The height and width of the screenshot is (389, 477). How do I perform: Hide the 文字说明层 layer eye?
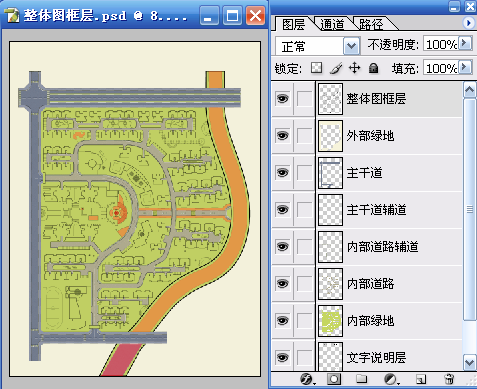click(x=282, y=357)
